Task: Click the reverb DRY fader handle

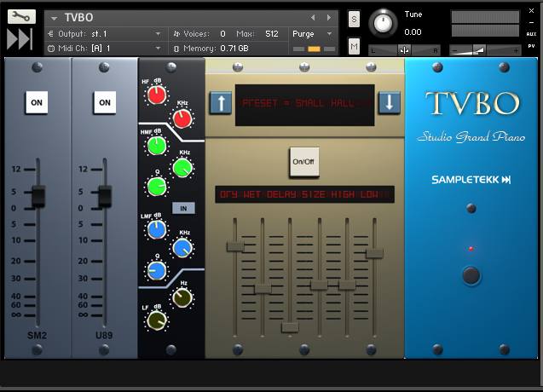Action: [235, 246]
